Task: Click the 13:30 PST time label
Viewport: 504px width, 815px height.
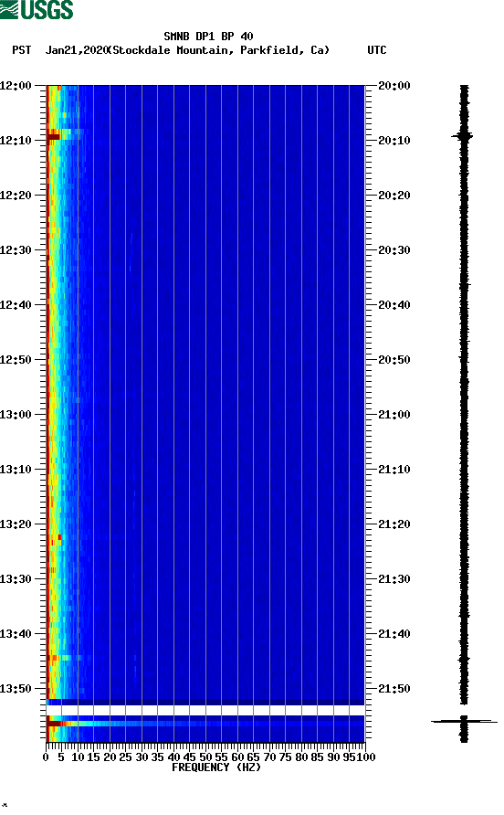Action: pos(16,579)
